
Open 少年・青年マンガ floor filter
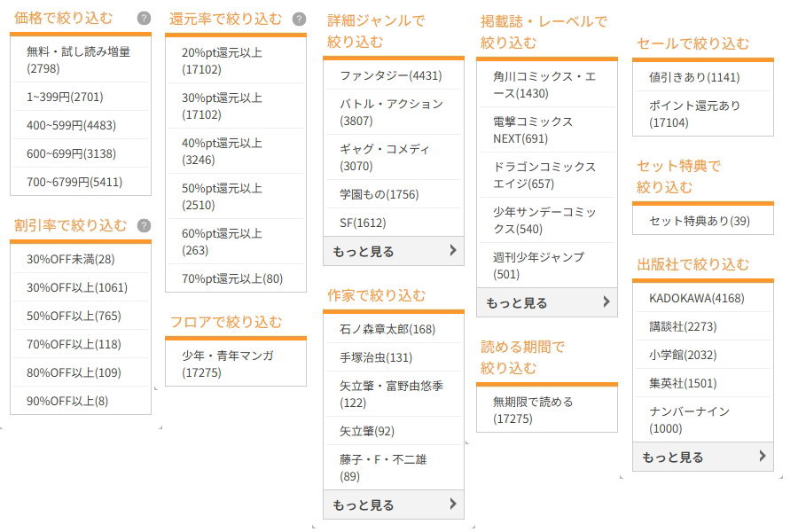pyautogui.click(x=236, y=364)
